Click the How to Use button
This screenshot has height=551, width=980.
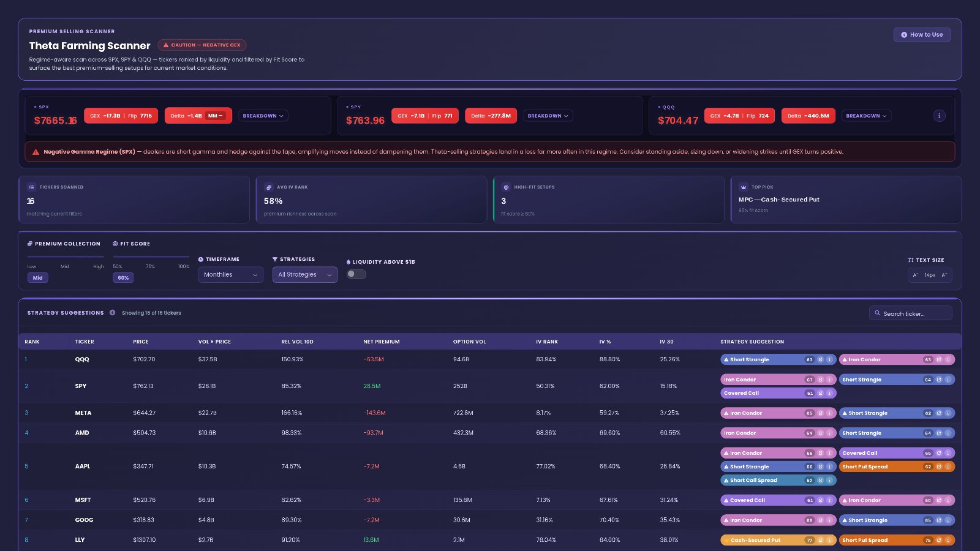tap(922, 35)
